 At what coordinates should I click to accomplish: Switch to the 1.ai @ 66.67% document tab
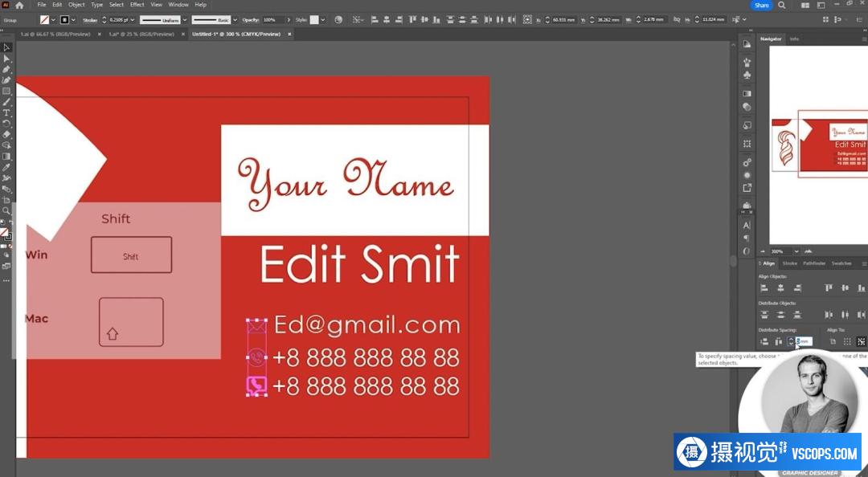click(x=55, y=34)
